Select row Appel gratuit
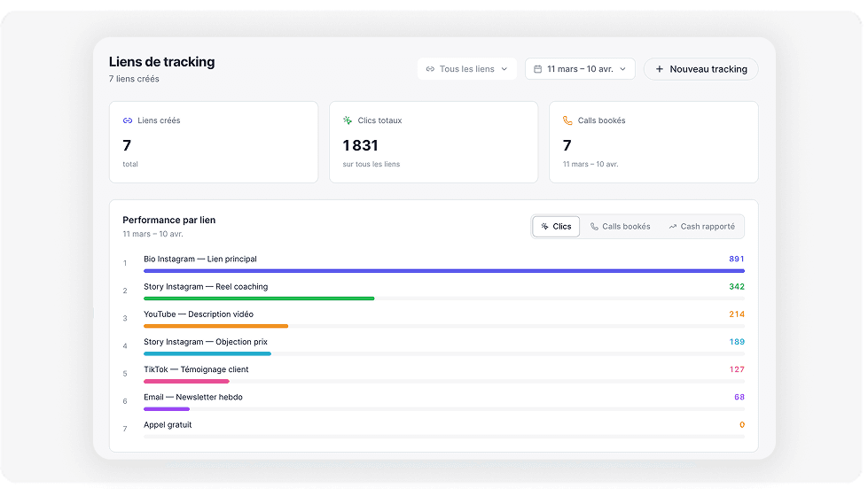868x504 pixels. (x=434, y=430)
